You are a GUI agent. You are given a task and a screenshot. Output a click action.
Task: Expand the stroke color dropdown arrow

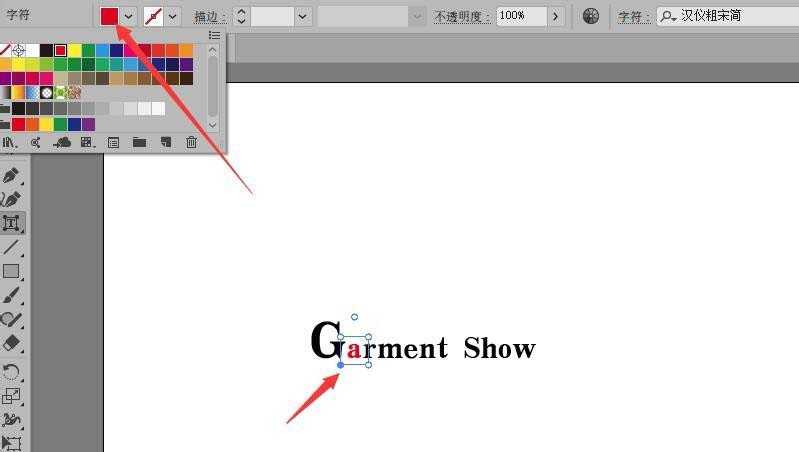point(173,16)
